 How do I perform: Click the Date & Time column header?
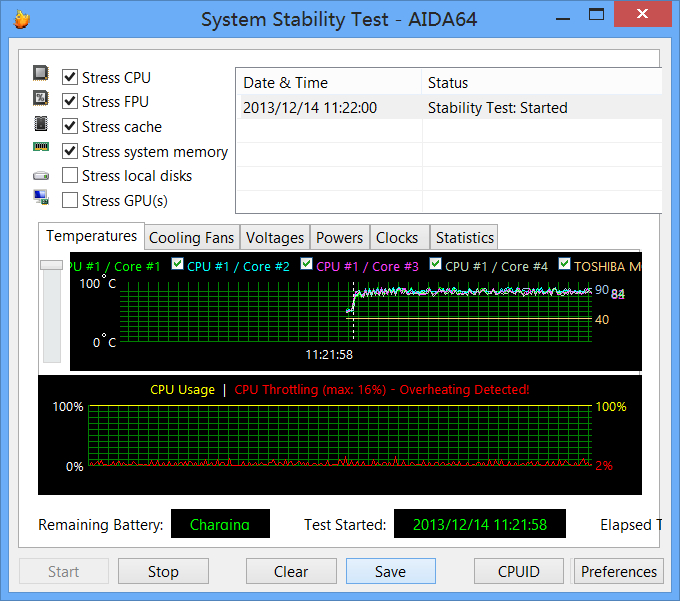329,82
